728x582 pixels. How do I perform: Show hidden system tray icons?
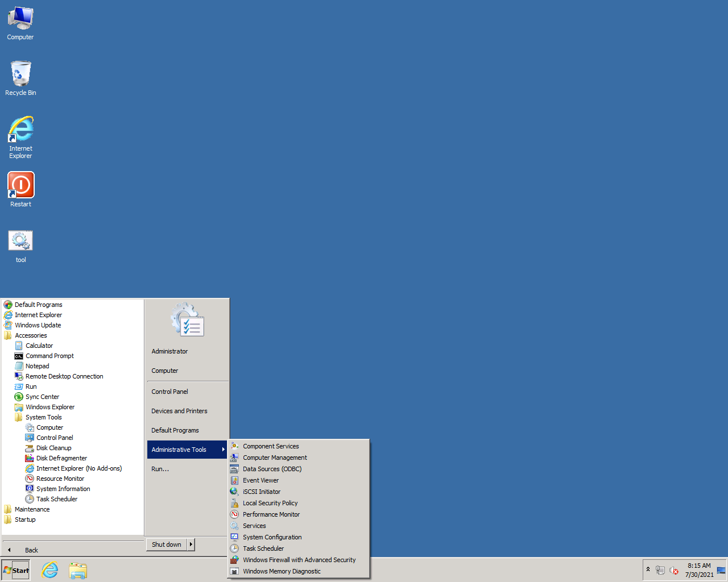(648, 569)
